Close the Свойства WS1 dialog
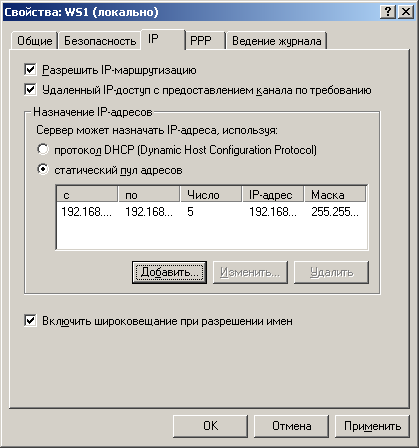The height and width of the screenshot is (448, 419). (x=406, y=12)
